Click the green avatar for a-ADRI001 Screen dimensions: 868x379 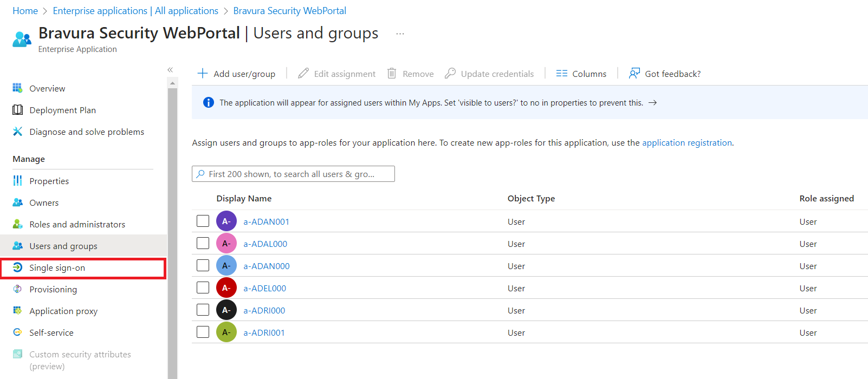(x=226, y=332)
